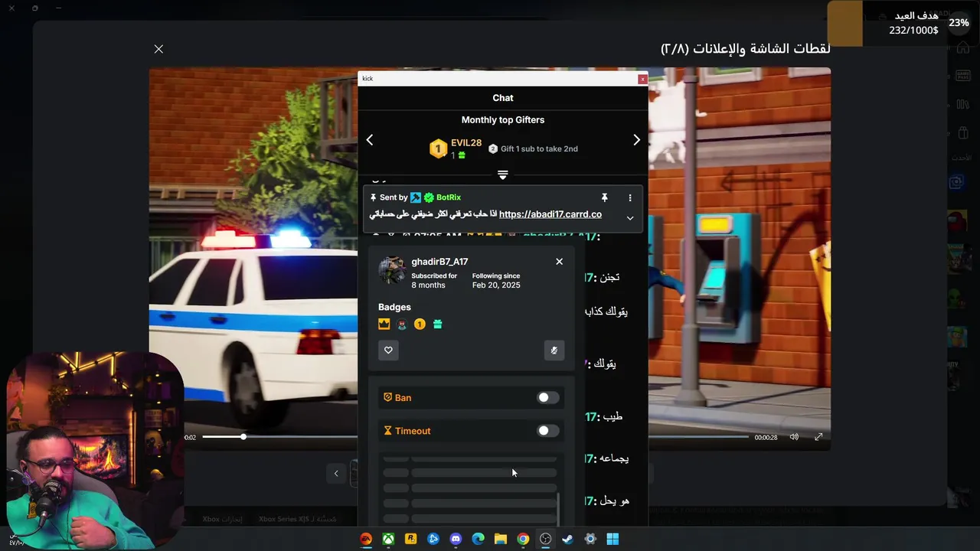Image resolution: width=980 pixels, height=551 pixels.
Task: Click the number 1 gifter badge
Action: point(420,324)
